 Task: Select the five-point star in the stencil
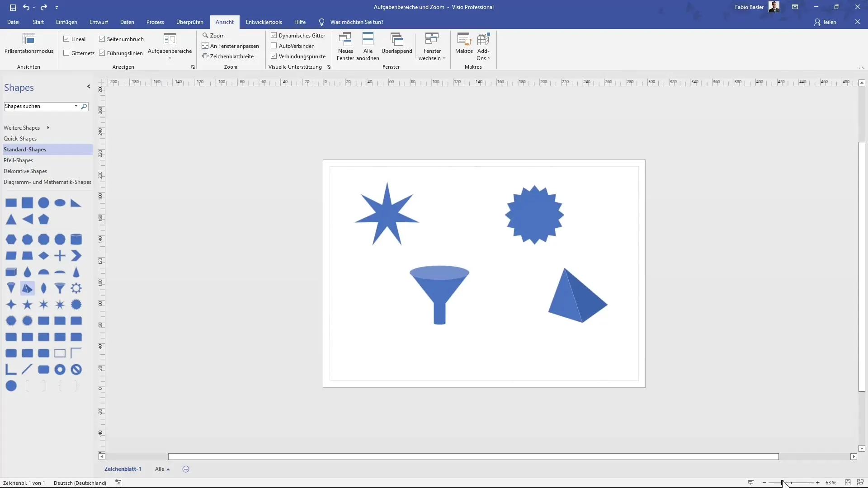(x=28, y=305)
